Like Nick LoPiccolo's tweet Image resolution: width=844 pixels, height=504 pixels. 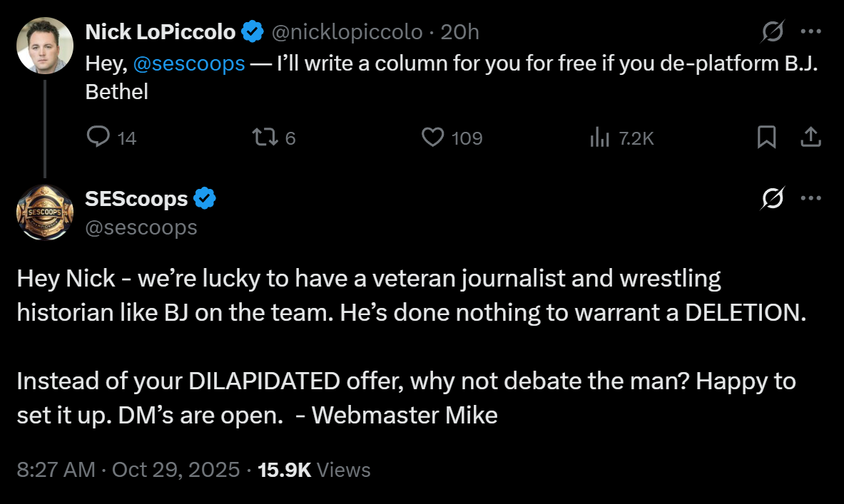point(433,137)
